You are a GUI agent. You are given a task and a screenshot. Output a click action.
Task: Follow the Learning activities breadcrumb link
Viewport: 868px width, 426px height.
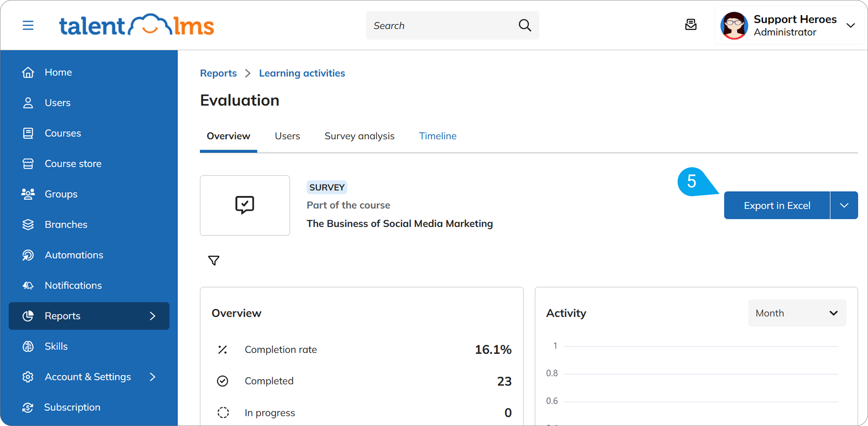point(302,73)
